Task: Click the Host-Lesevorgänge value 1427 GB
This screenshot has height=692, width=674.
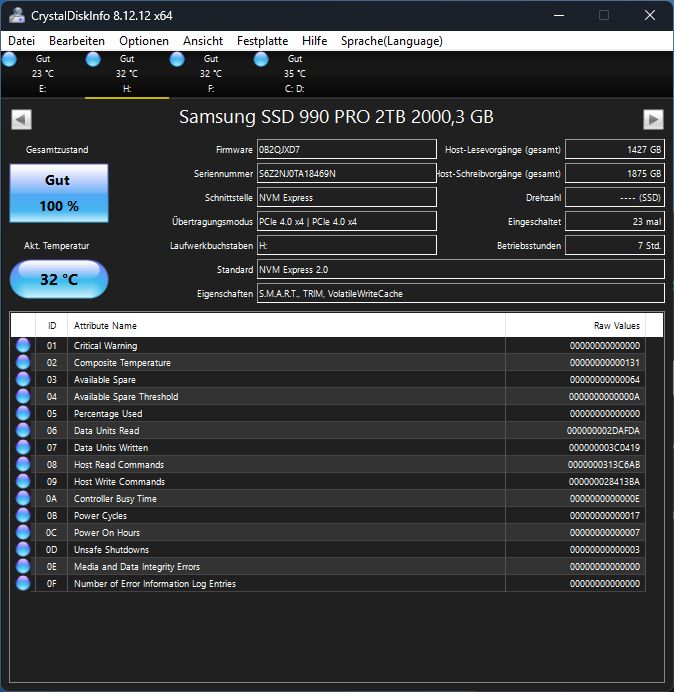Action: (x=615, y=150)
